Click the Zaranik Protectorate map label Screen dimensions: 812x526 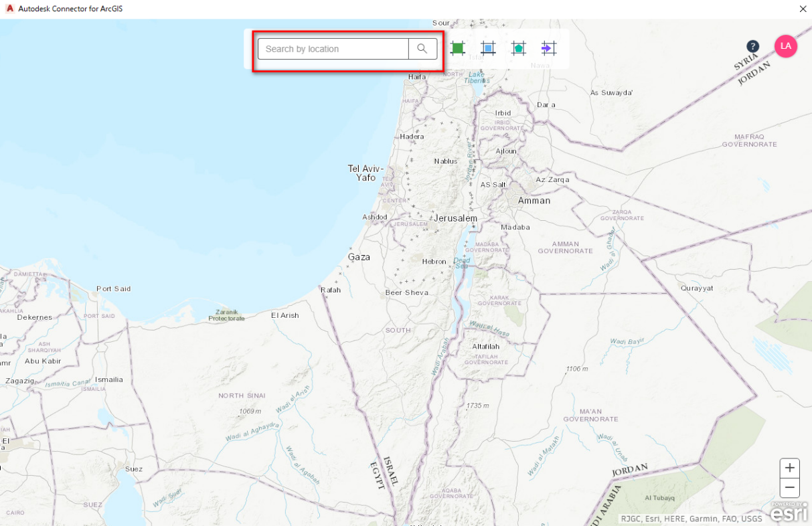coord(227,315)
